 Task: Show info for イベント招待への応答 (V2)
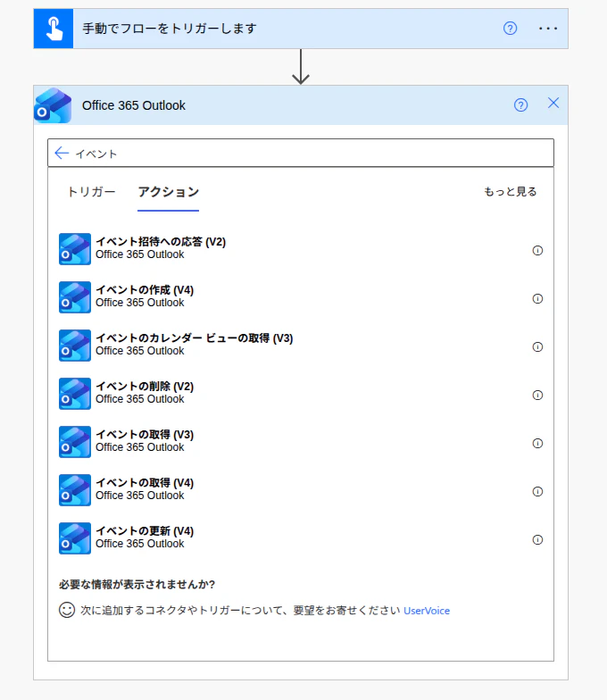point(537,250)
